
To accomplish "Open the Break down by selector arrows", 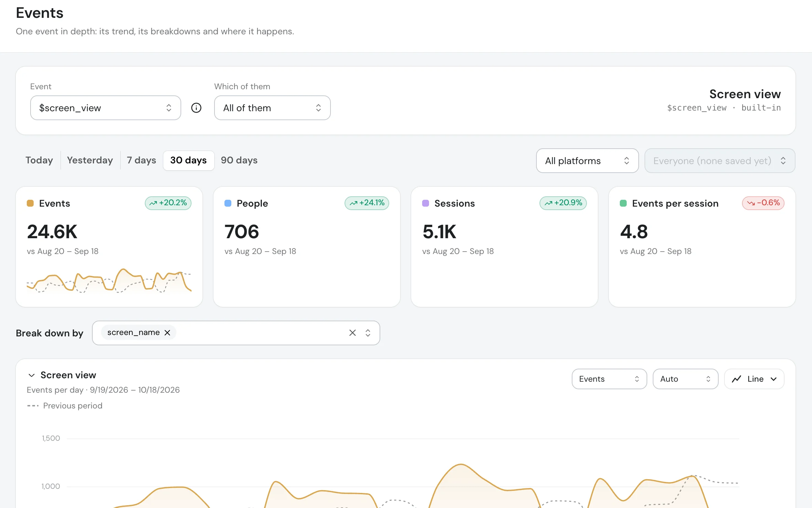I will pos(368,333).
